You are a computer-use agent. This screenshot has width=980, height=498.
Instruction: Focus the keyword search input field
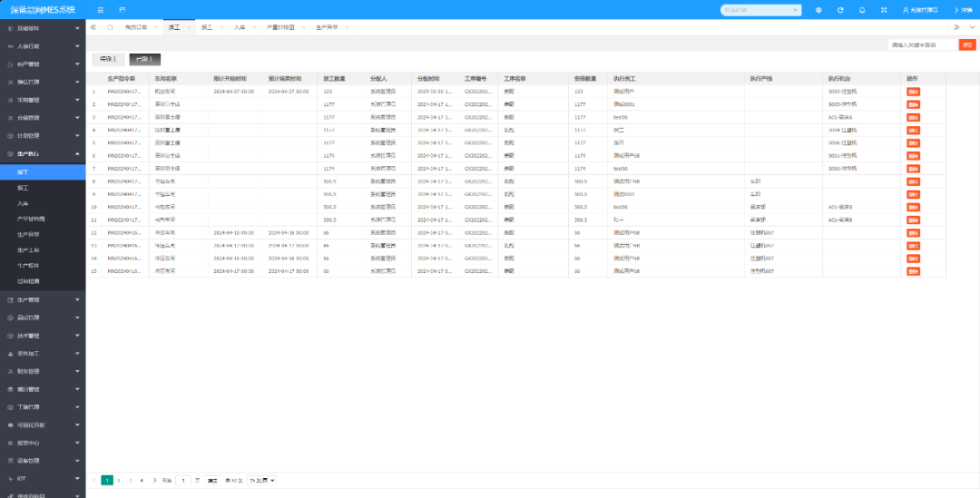point(923,45)
